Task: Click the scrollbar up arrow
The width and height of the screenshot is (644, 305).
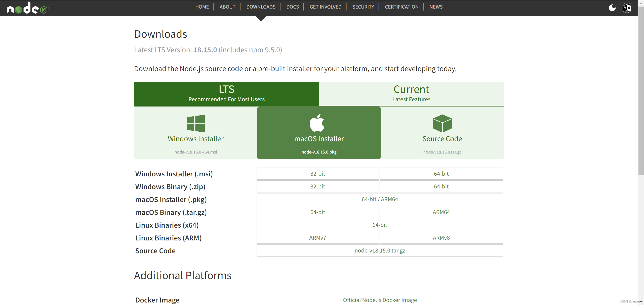Action: click(641, 3)
